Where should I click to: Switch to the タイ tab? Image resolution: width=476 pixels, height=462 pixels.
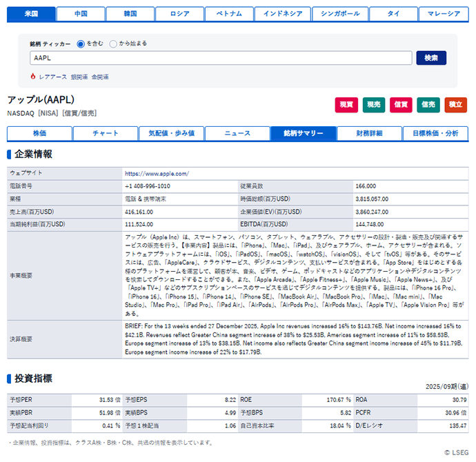(393, 14)
